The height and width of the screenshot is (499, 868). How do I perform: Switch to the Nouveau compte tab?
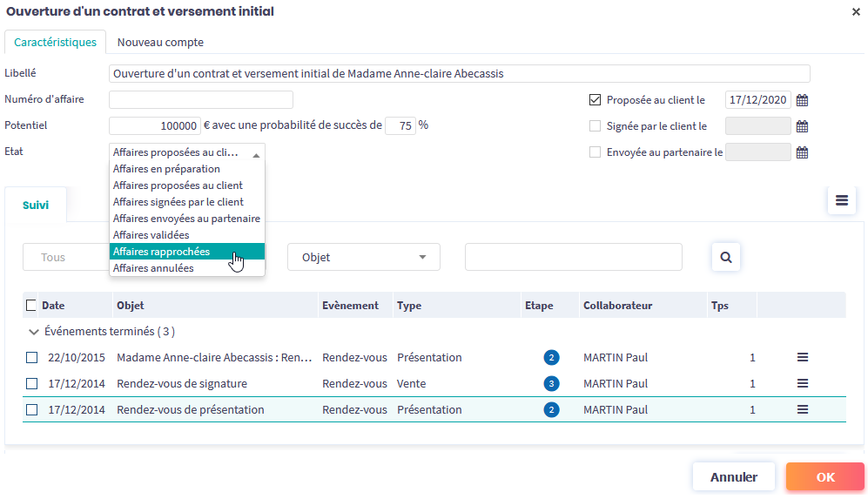click(x=160, y=42)
